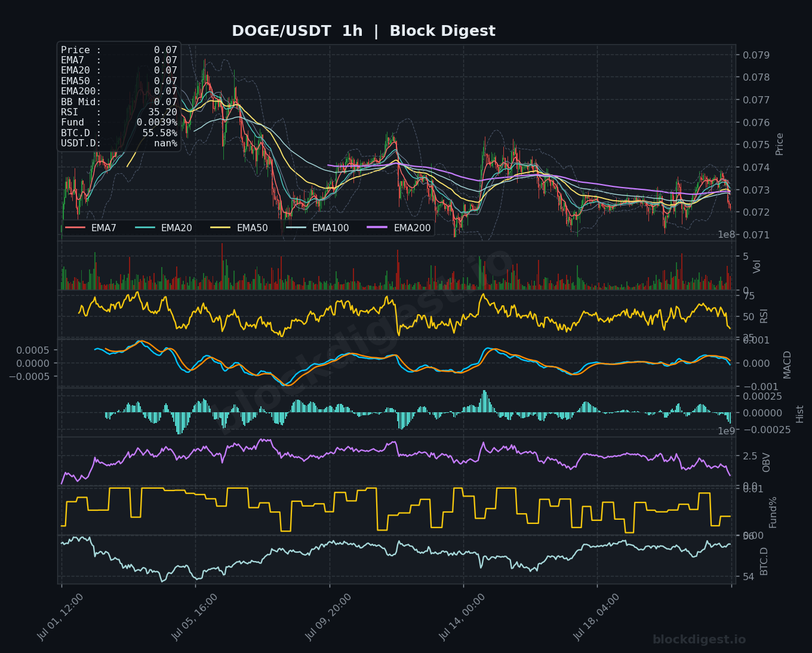Image resolution: width=812 pixels, height=653 pixels.
Task: Click the "BTC.D" axis label on the right
Action: tap(764, 561)
